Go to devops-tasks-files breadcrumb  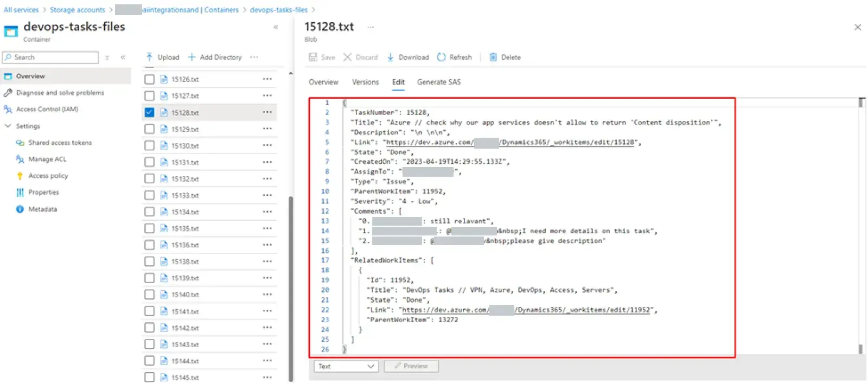279,10
